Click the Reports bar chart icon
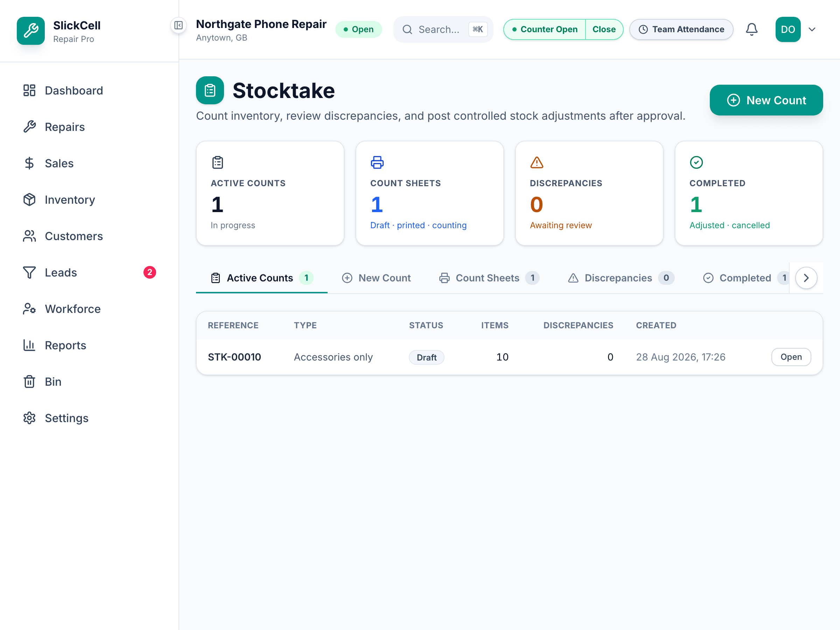 click(x=29, y=345)
